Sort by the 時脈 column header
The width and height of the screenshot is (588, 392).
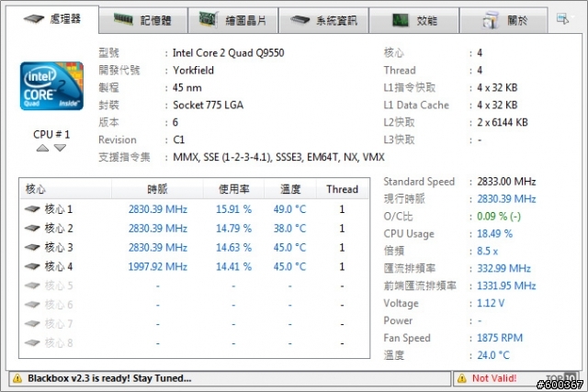(157, 189)
